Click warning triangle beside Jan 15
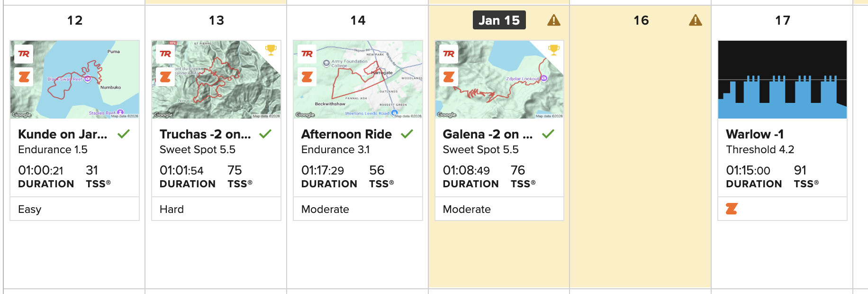The width and height of the screenshot is (868, 294). point(554,20)
